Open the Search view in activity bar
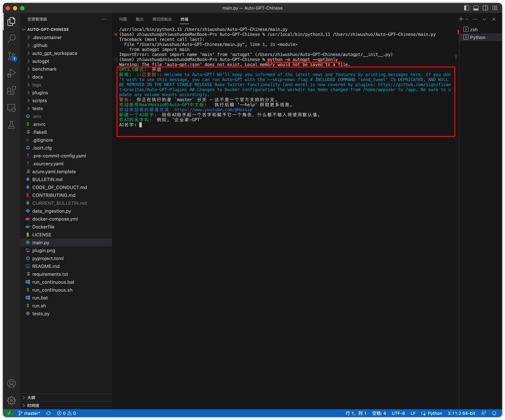 (x=11, y=38)
